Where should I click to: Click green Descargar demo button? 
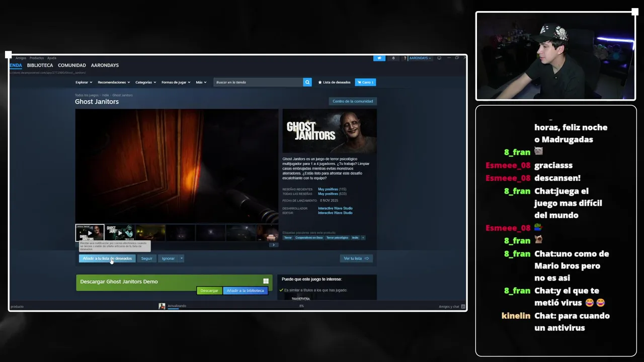click(209, 291)
